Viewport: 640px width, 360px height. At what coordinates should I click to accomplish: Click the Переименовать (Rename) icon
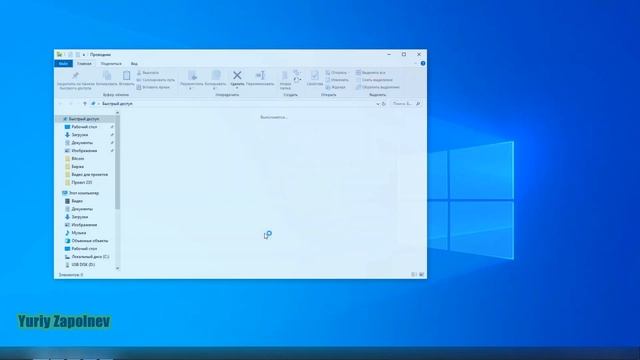(x=260, y=75)
